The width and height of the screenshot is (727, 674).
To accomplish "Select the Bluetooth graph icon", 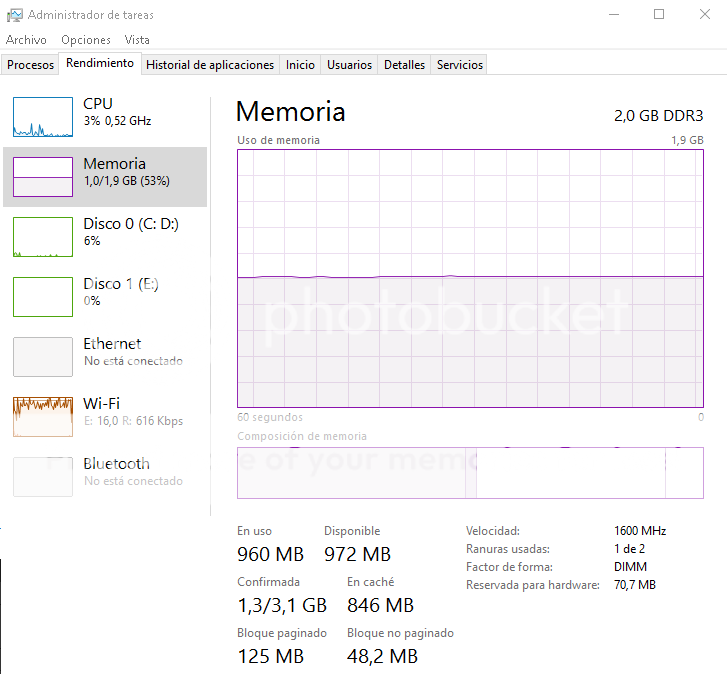I will coord(43,477).
